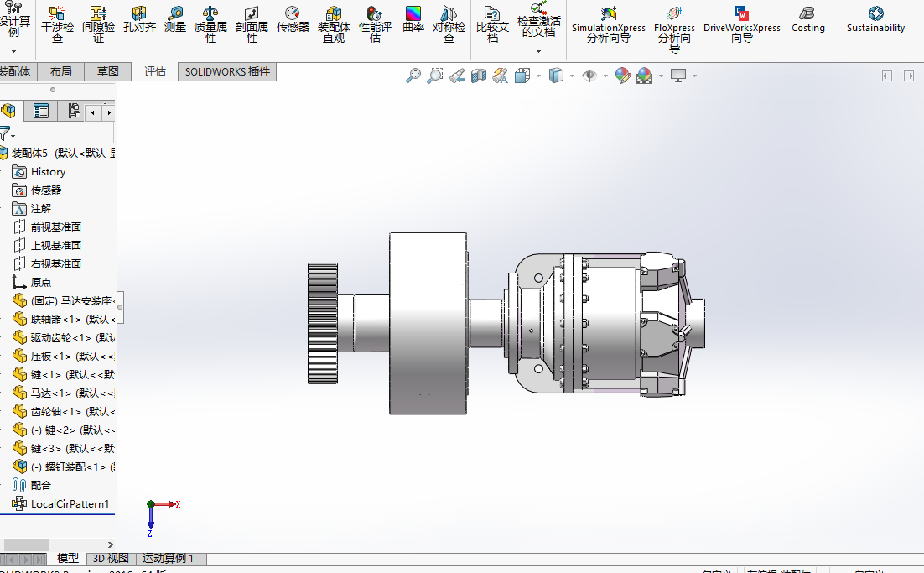Click manager tabs scroll right arrow
This screenshot has height=573, width=924.
[108, 112]
